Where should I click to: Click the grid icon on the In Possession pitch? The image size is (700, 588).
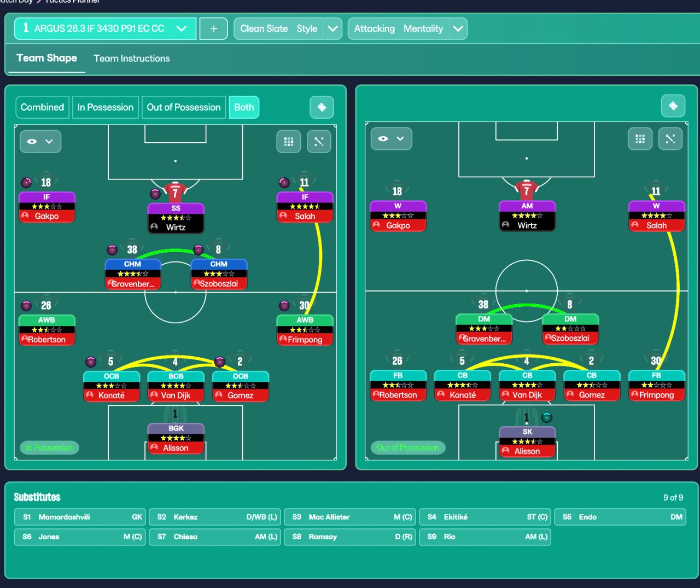point(289,142)
